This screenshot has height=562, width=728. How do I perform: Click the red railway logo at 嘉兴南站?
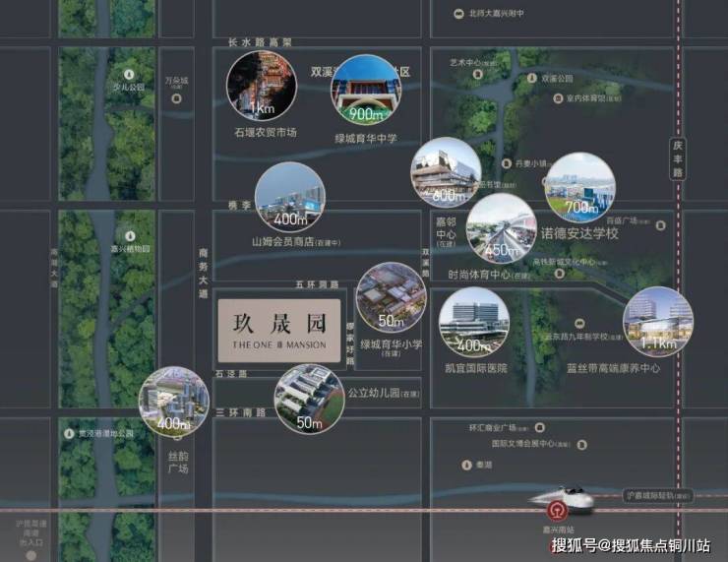click(555, 510)
